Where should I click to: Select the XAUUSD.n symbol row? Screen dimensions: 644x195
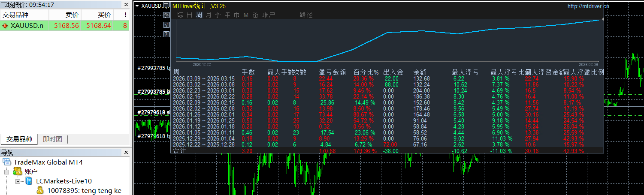(x=64, y=26)
